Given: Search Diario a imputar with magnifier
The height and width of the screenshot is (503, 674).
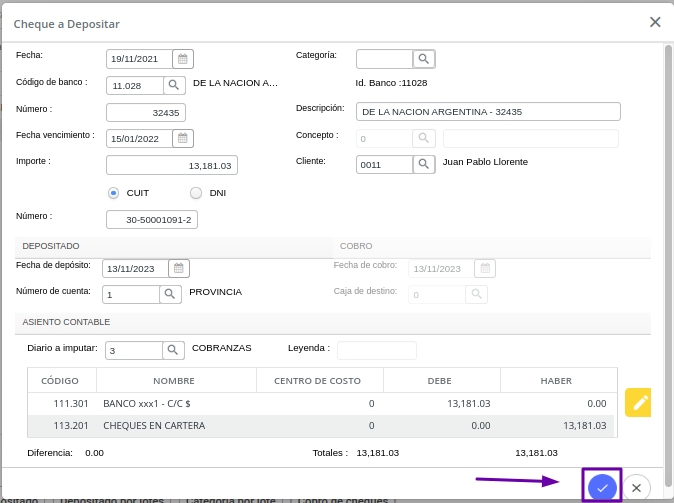Looking at the screenshot, I should click(173, 350).
